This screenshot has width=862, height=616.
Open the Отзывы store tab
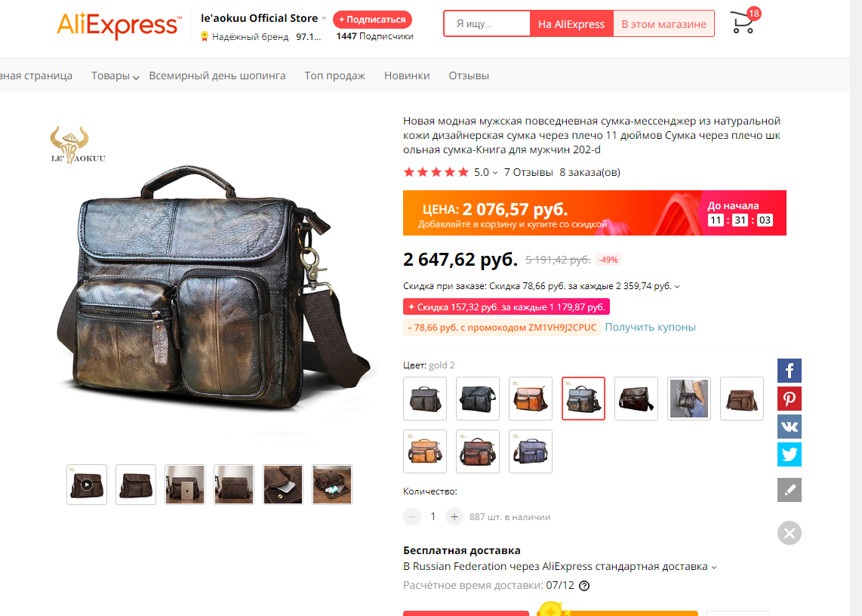(469, 76)
